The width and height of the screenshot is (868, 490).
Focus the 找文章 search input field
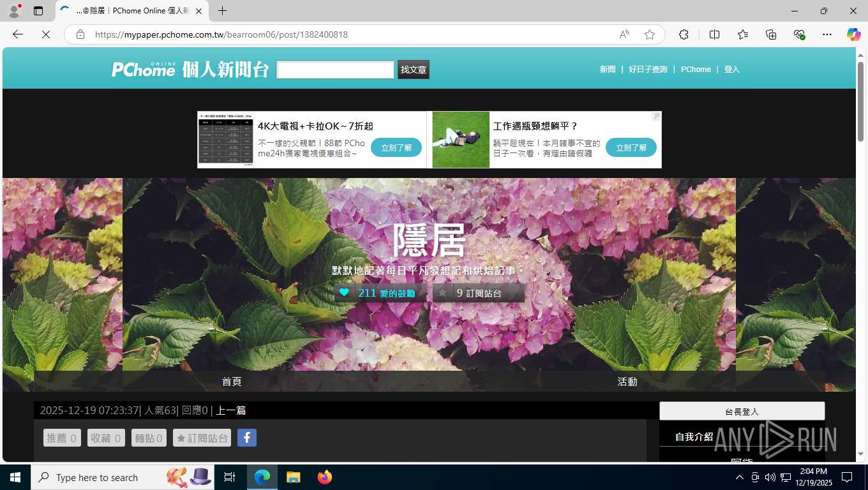point(335,70)
